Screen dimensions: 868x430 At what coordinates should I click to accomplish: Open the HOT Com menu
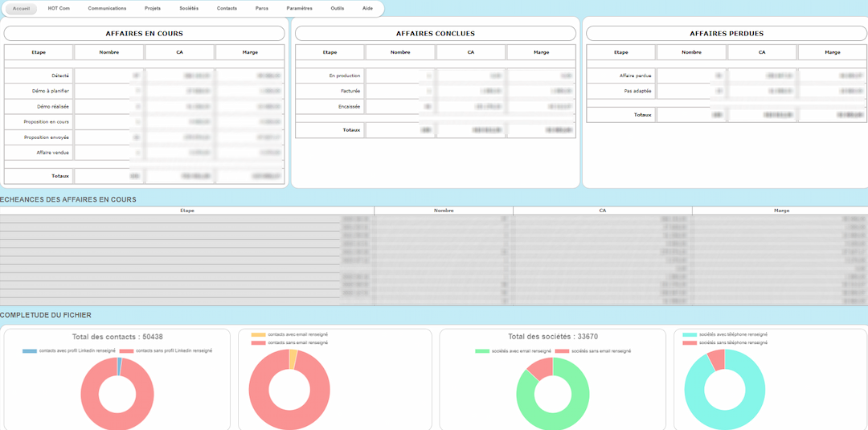point(59,9)
